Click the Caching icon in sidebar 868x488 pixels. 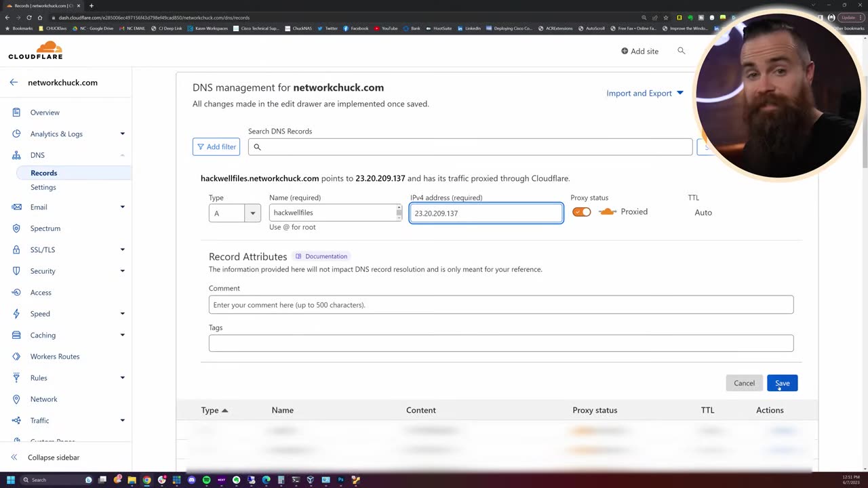tap(16, 335)
